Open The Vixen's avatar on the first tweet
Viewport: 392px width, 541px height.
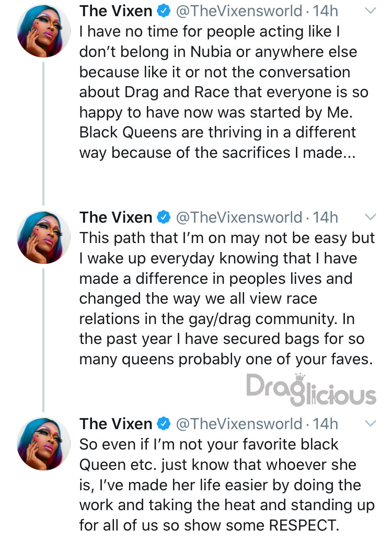43,31
